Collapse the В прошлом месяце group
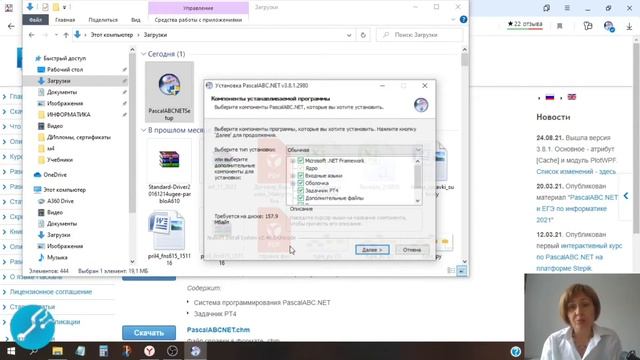Image resolution: width=640 pixels, height=360 pixels. pos(143,130)
